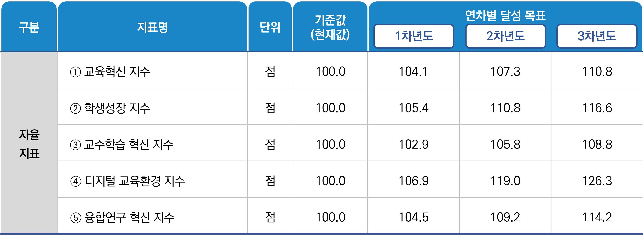Click the 102.9 first-year value cell
The height and width of the screenshot is (235, 644).
[x=413, y=145]
